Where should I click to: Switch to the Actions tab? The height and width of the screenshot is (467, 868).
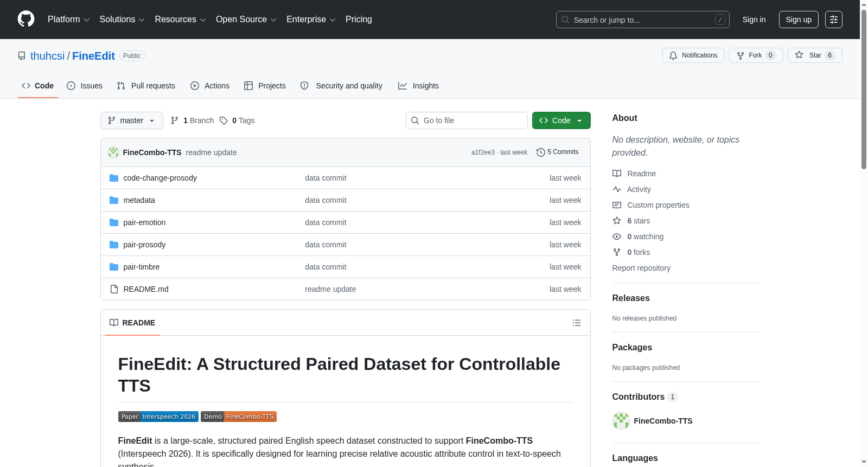tap(210, 86)
